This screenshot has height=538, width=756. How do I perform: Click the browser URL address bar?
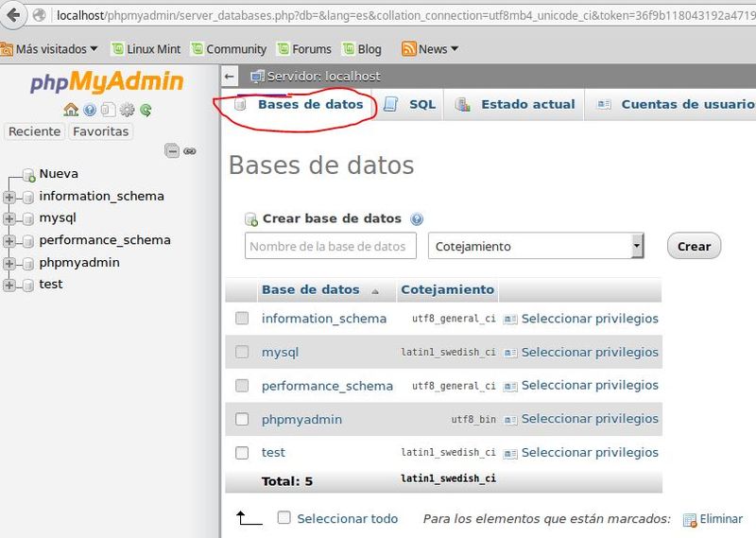[x=404, y=15]
